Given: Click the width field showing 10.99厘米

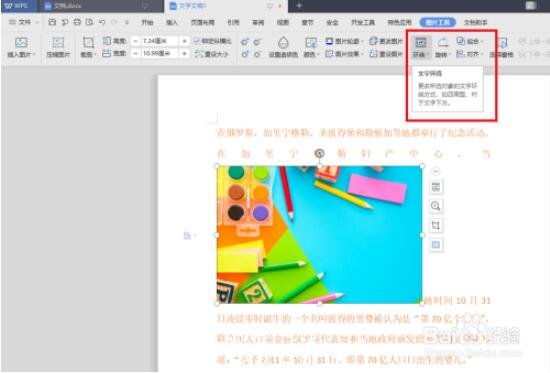Looking at the screenshot, I should [x=160, y=54].
